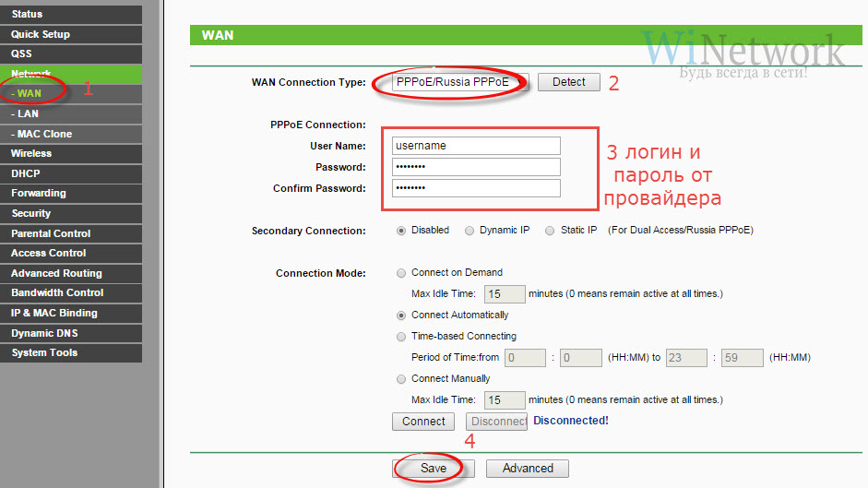Image resolution: width=868 pixels, height=488 pixels.
Task: Click the Period of Time start minute field
Action: pos(581,358)
